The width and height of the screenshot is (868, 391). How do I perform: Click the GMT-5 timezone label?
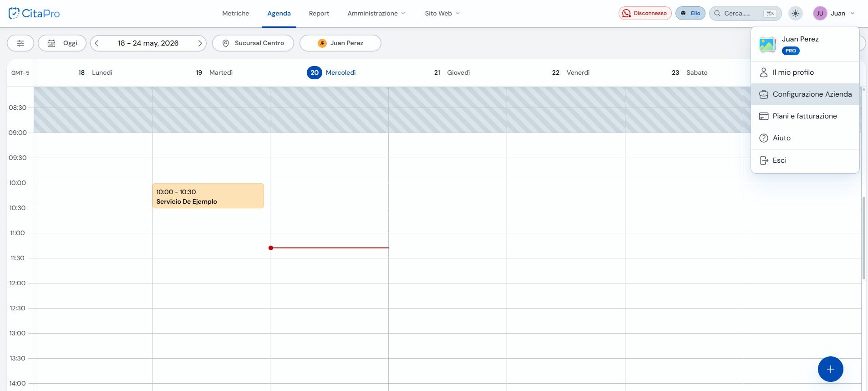point(20,73)
